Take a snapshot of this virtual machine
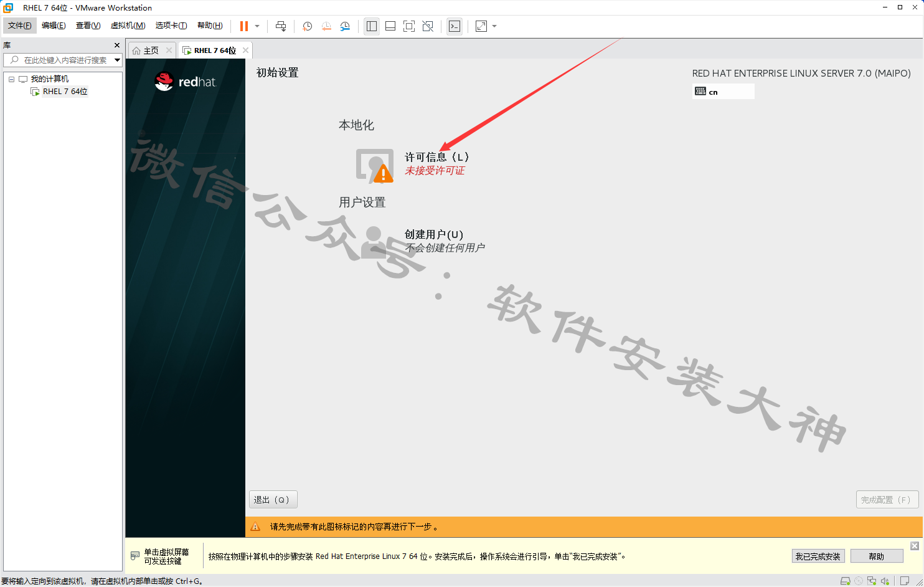 point(307,26)
